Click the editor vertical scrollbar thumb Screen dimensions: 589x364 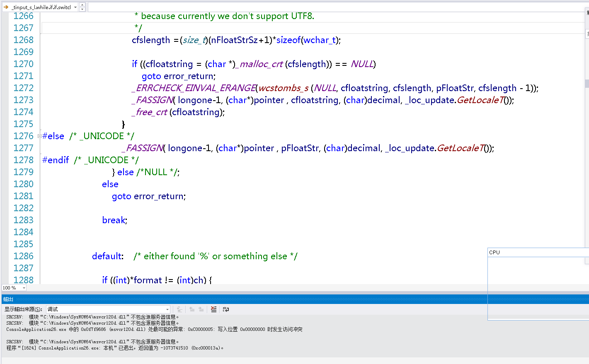(x=587, y=83)
